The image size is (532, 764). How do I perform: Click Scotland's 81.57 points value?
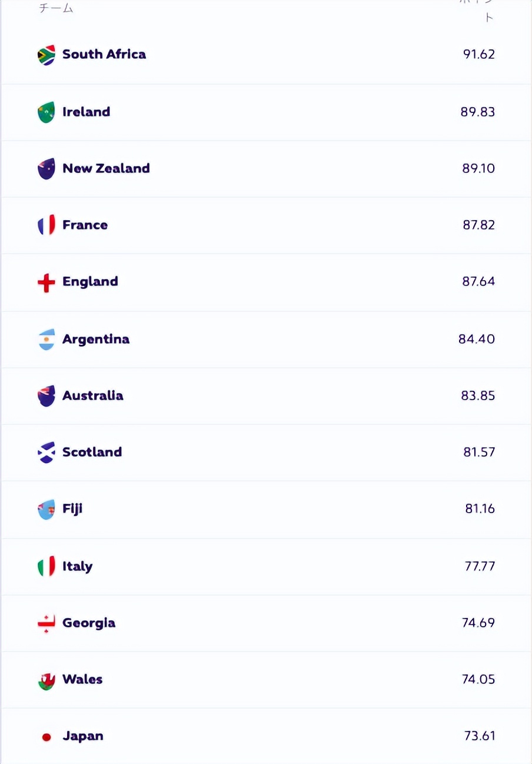[x=479, y=452]
